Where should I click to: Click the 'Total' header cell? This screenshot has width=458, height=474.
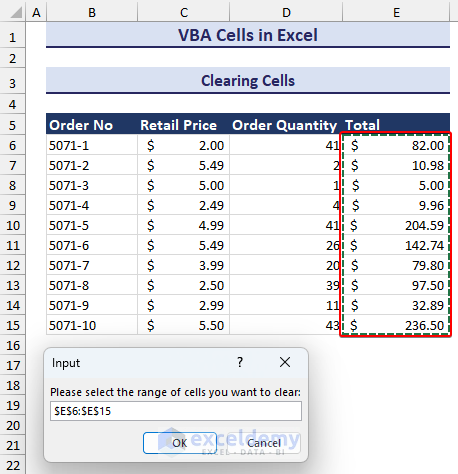(396, 125)
